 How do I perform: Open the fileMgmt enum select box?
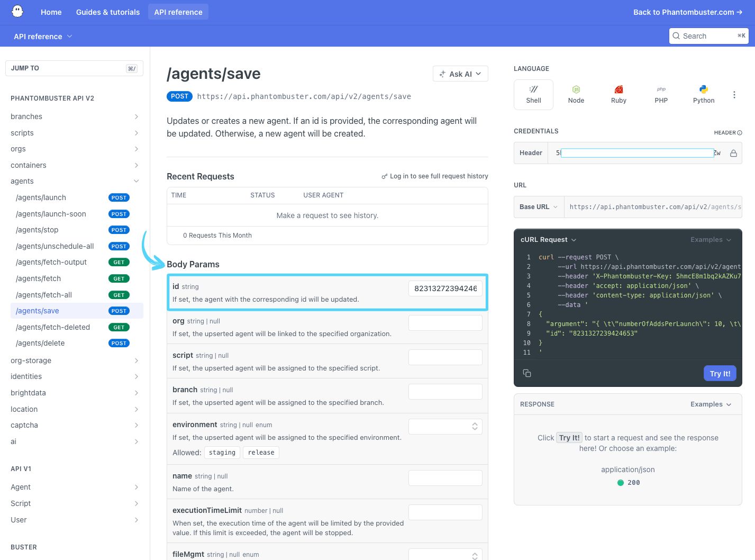pos(445,554)
